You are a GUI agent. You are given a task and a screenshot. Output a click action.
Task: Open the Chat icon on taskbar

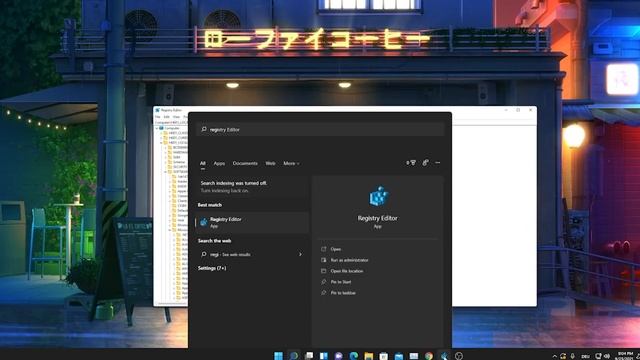(339, 356)
